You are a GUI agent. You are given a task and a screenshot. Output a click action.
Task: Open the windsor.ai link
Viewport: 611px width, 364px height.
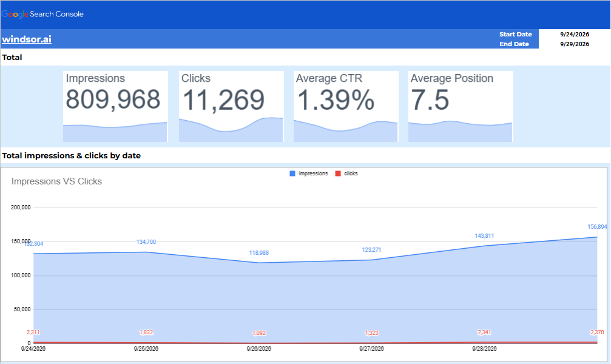coord(27,39)
